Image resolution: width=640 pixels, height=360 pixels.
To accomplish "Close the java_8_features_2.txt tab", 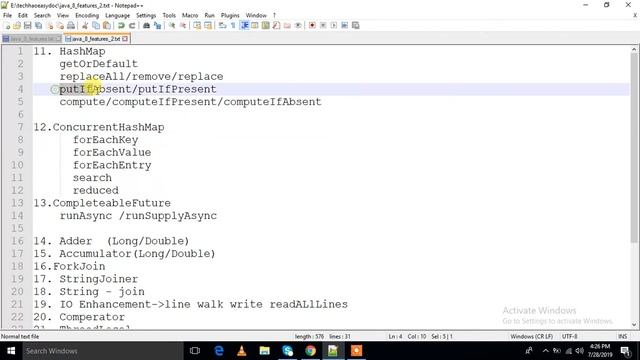I will [x=125, y=39].
